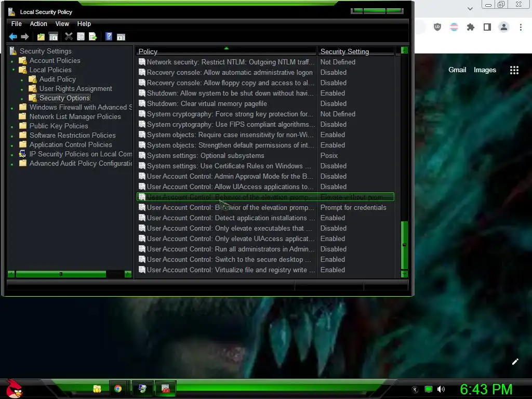Toggle the Show/Hide Action Pane icon

[x=121, y=37]
